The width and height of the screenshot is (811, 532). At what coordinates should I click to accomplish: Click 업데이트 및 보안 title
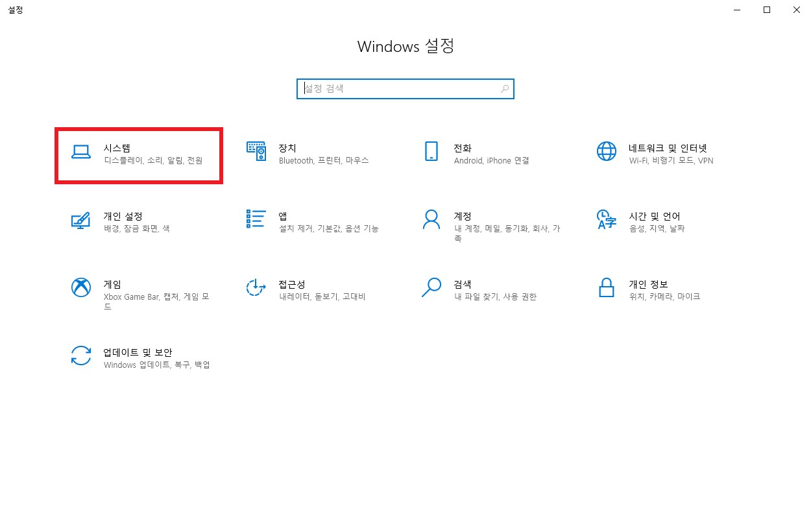[x=138, y=352]
